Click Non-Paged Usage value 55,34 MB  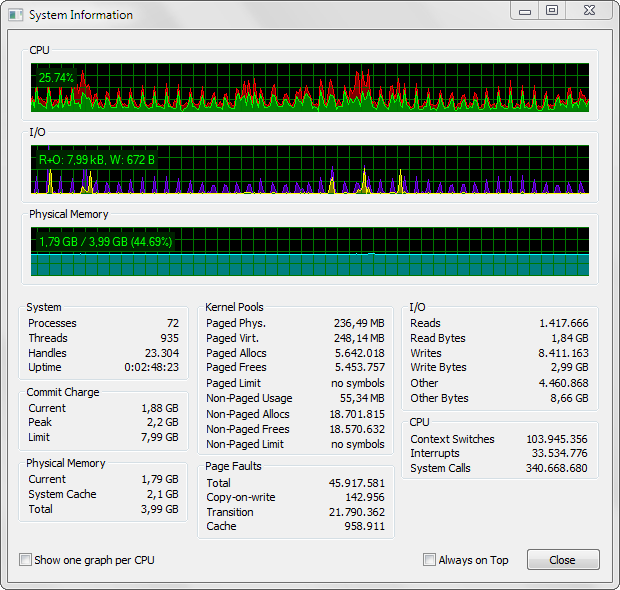(x=362, y=398)
